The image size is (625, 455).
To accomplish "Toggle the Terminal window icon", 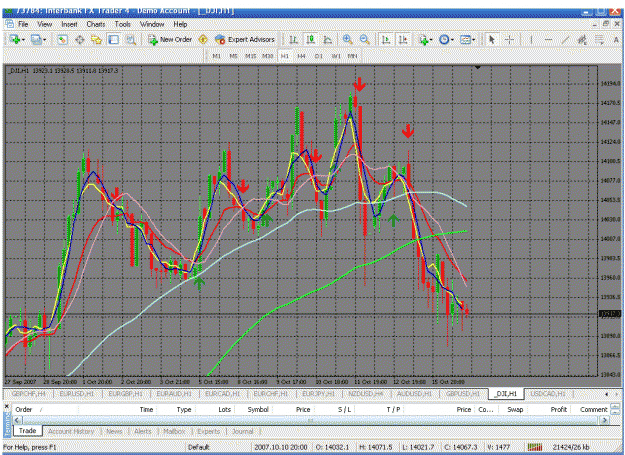I will [114, 40].
